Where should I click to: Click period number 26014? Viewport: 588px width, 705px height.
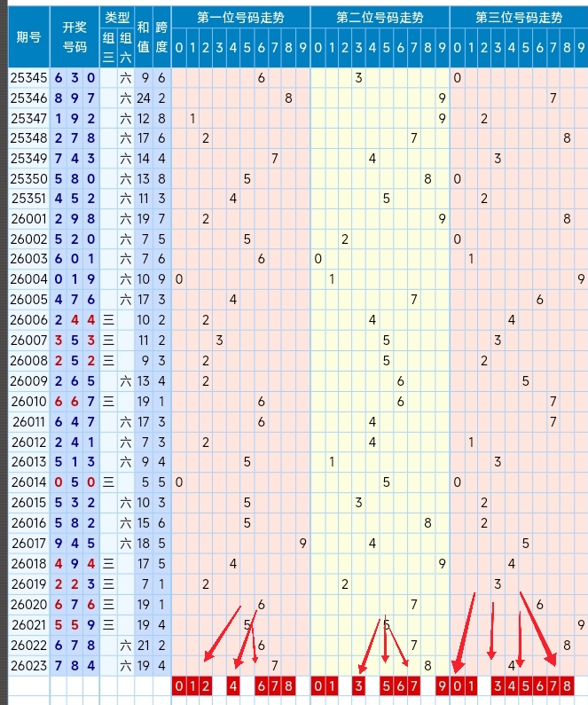click(28, 482)
